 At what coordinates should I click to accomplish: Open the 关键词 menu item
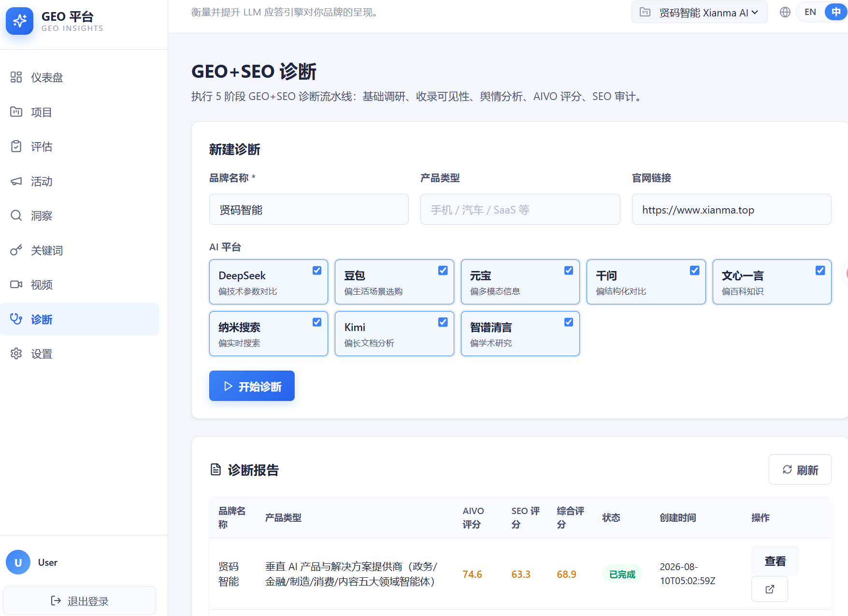click(x=80, y=250)
